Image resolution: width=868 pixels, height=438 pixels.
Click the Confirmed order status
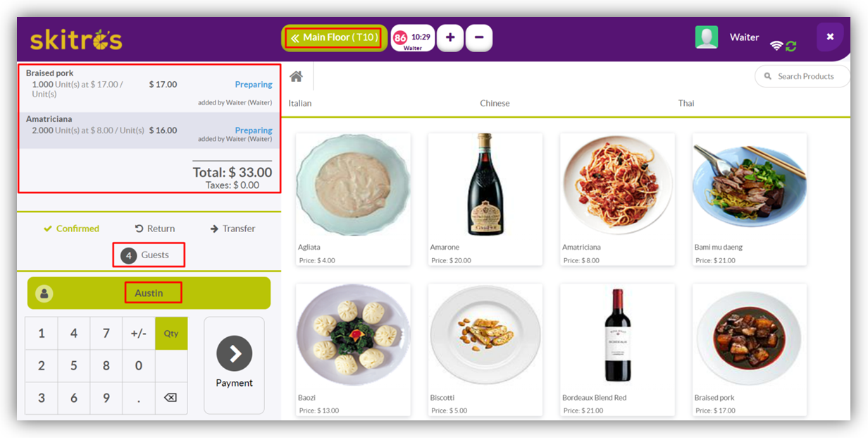coord(71,229)
